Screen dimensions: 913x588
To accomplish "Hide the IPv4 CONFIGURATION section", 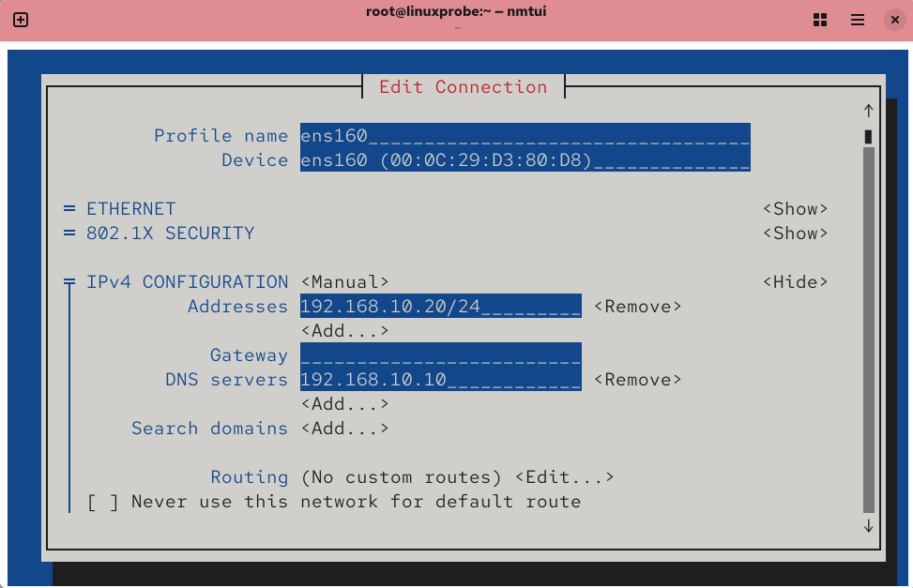I will (x=795, y=282).
